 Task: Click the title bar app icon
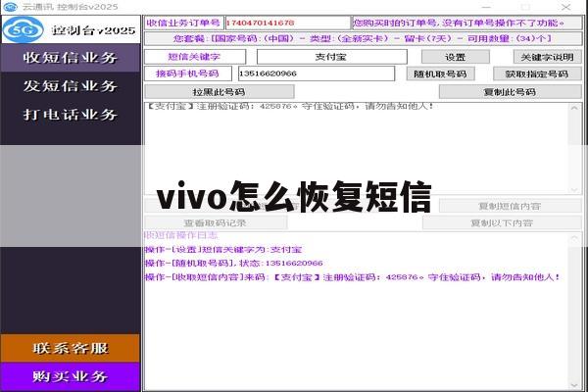(10, 7)
